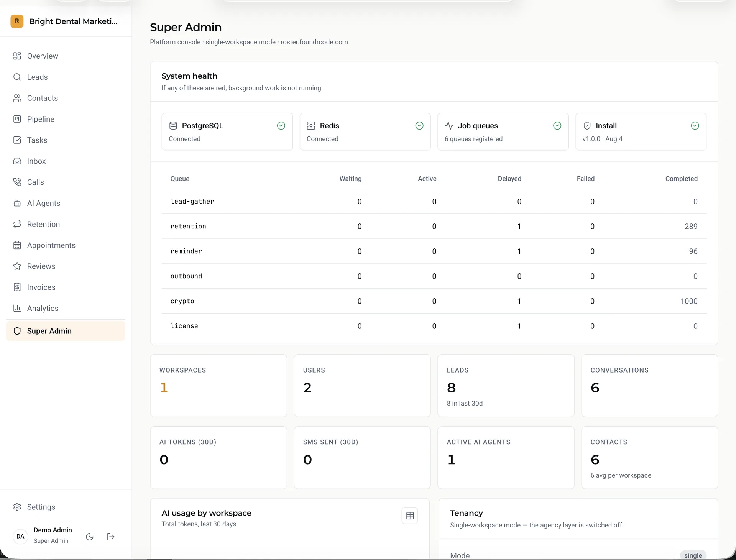The image size is (736, 560).
Task: Click the Calls phone icon
Action: tap(17, 182)
